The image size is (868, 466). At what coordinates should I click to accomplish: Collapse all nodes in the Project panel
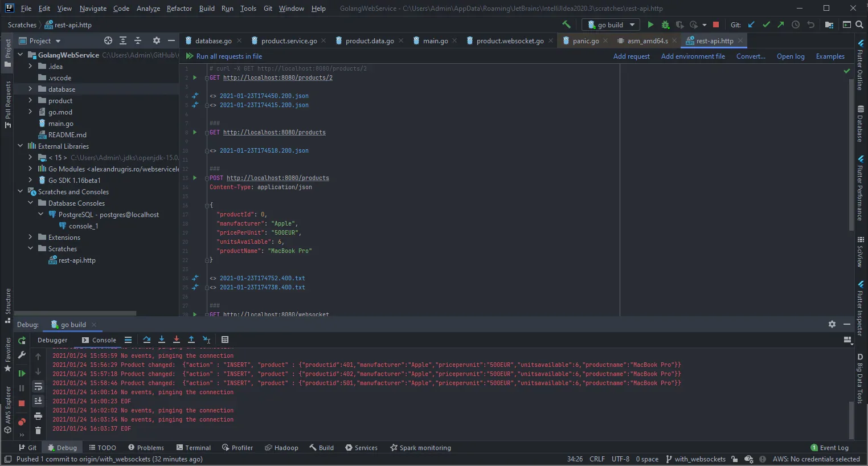point(138,40)
